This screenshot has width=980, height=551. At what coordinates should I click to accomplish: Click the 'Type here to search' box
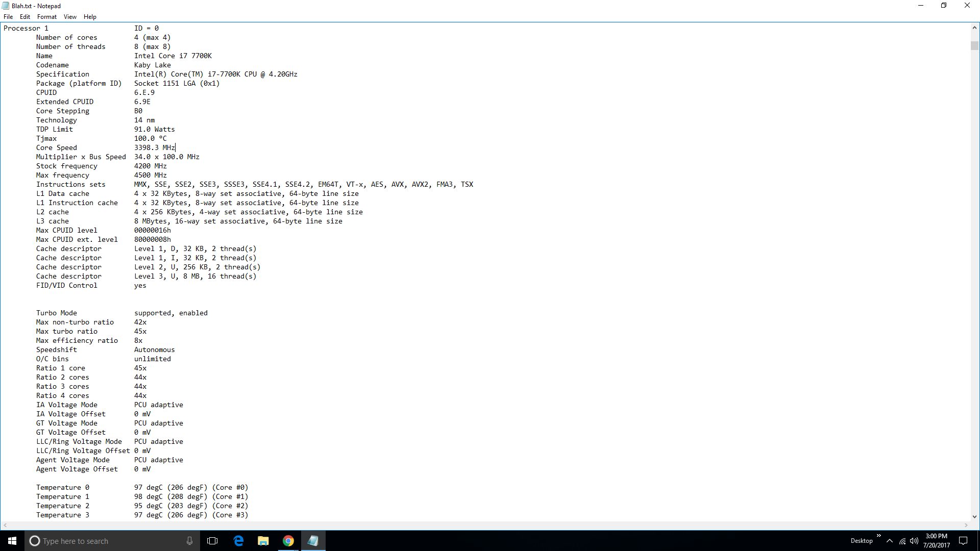pyautogui.click(x=113, y=541)
